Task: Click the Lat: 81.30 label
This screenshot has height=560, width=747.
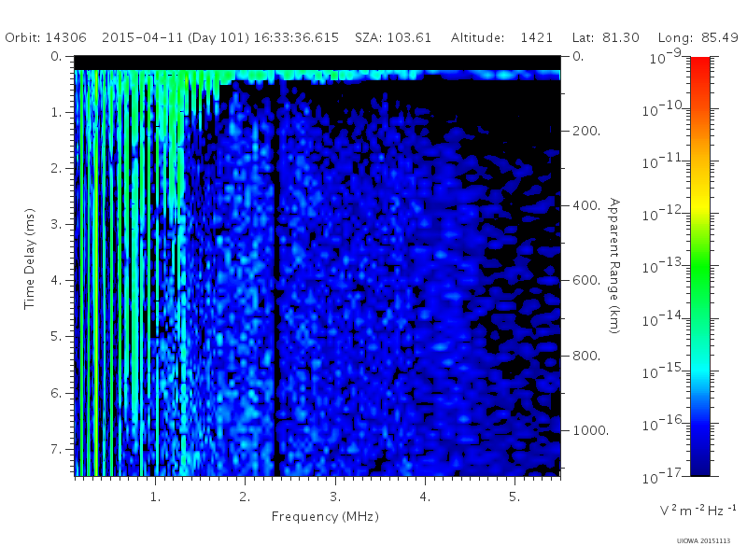Action: pyautogui.click(x=605, y=37)
